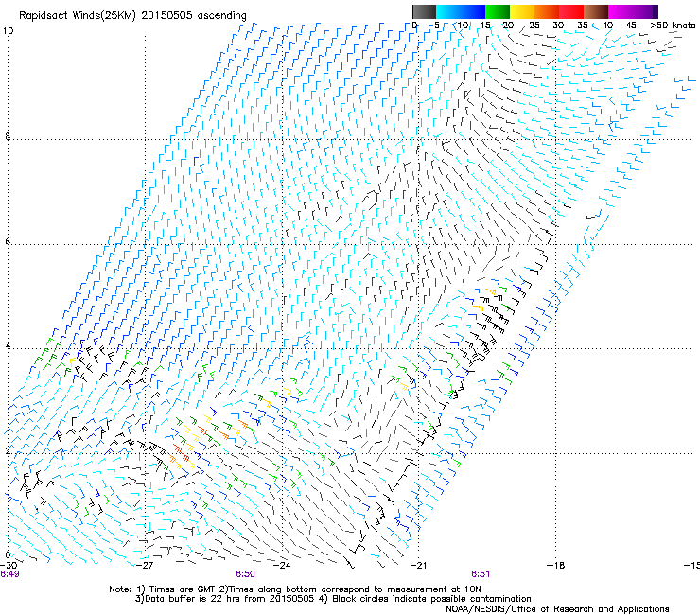The image size is (700, 615).
Task: Click the latitude axis label '4'
Action: coord(8,345)
